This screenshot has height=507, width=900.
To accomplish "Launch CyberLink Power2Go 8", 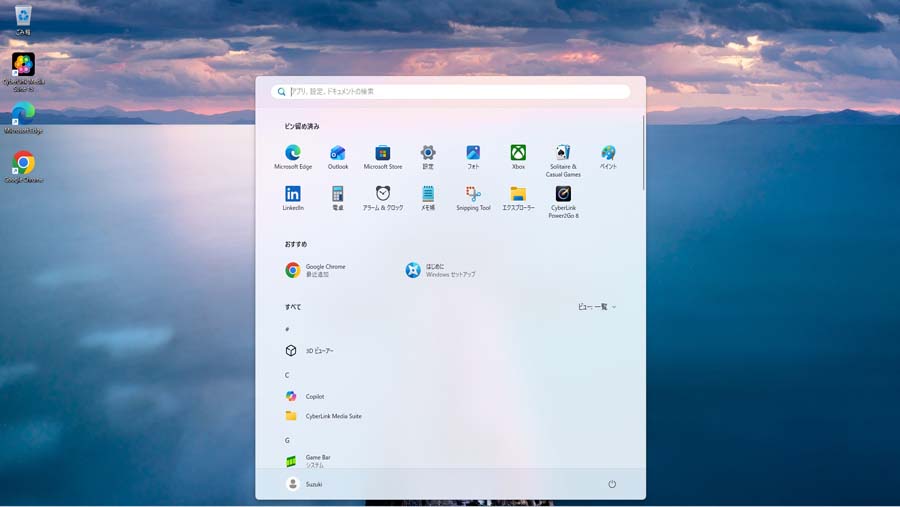I will (x=563, y=202).
